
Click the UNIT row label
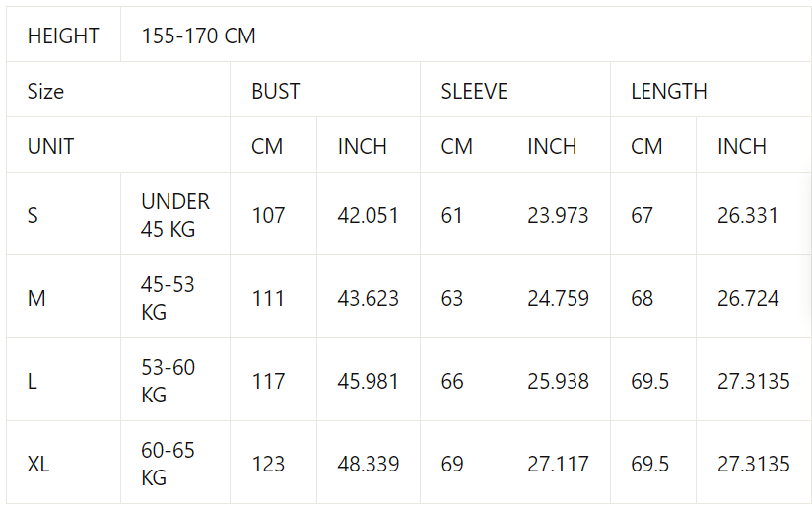tap(50, 147)
